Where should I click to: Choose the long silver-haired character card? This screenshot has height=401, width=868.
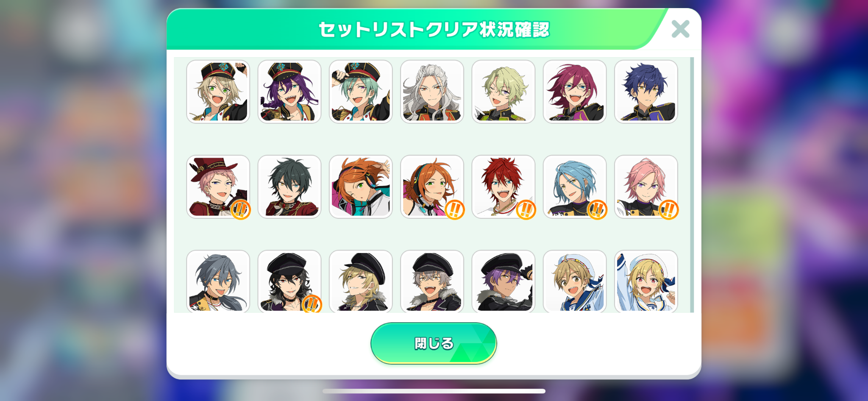(x=432, y=92)
